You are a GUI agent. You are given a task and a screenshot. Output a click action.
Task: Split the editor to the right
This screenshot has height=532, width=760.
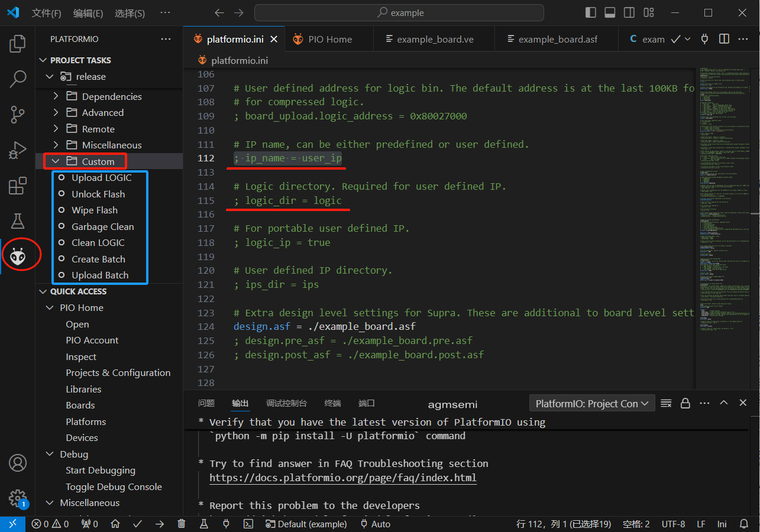[724, 39]
